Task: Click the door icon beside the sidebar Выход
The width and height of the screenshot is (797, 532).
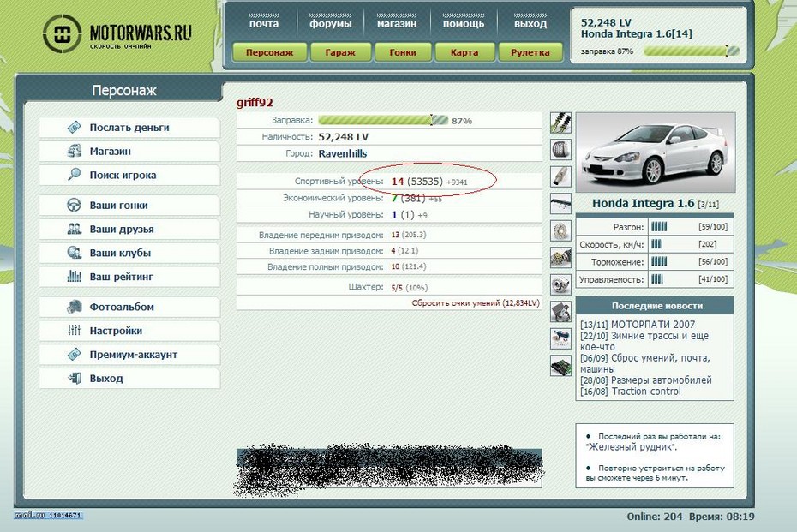Action: [x=75, y=378]
